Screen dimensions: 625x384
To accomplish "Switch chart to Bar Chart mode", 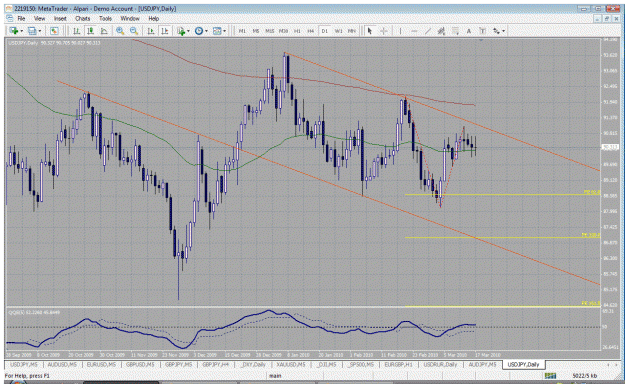I will click(x=77, y=31).
